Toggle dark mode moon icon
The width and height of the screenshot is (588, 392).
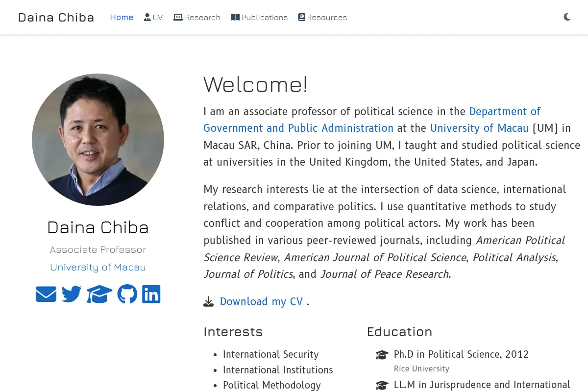(x=567, y=17)
